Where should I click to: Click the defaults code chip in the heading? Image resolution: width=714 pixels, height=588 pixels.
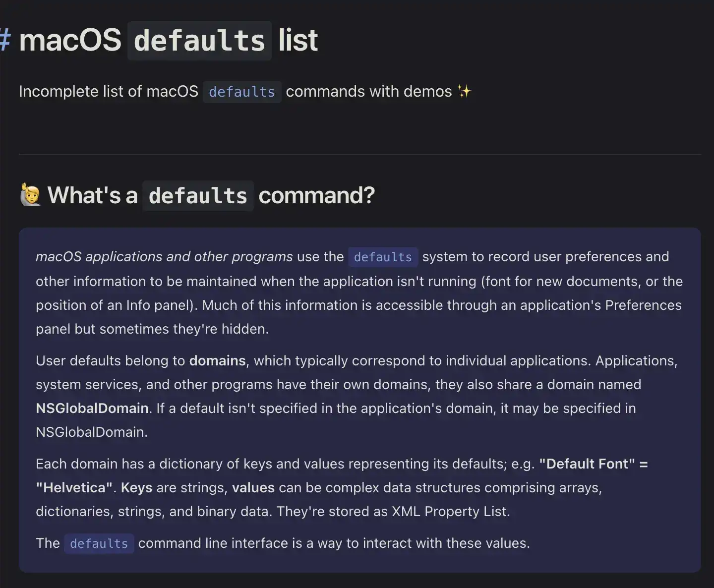(198, 196)
